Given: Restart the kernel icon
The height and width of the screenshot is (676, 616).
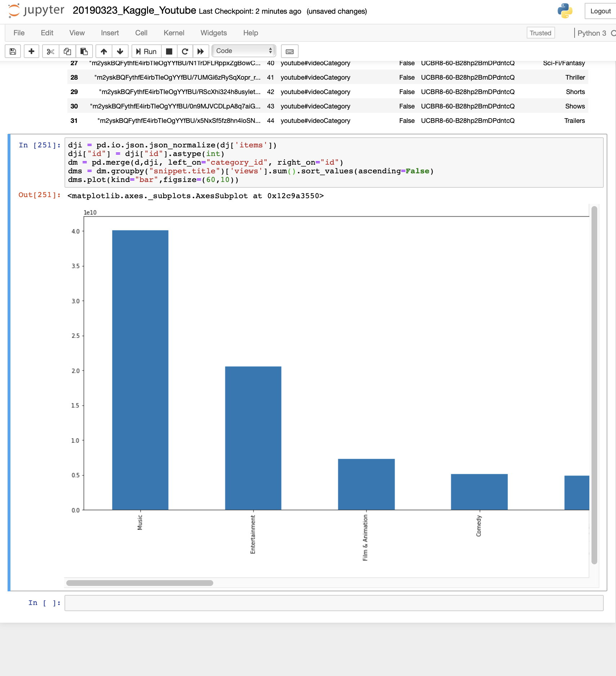Looking at the screenshot, I should click(185, 51).
